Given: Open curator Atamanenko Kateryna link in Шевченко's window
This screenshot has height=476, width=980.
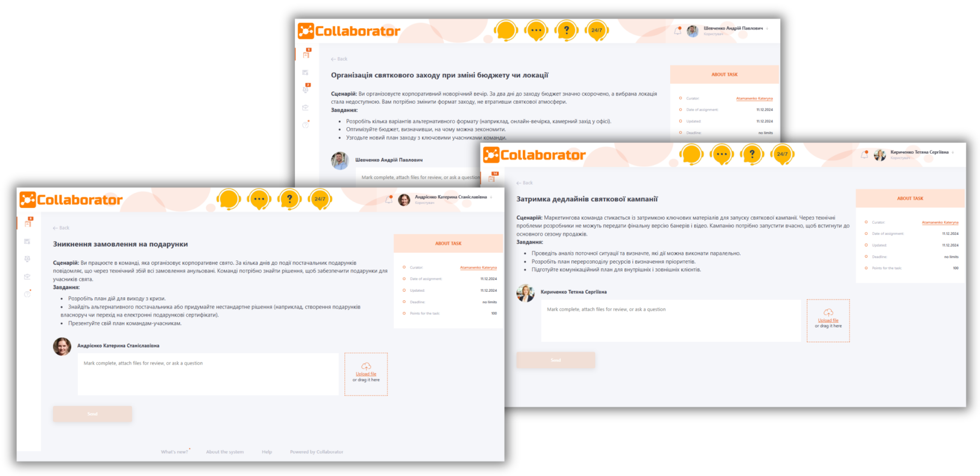Looking at the screenshot, I should click(x=754, y=99).
